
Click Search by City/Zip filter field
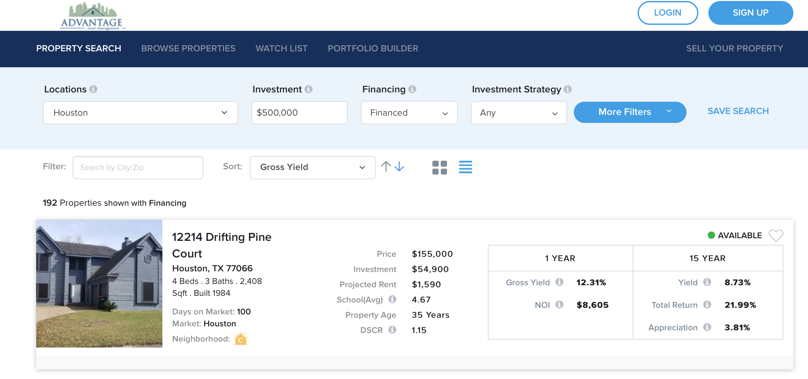[138, 168]
